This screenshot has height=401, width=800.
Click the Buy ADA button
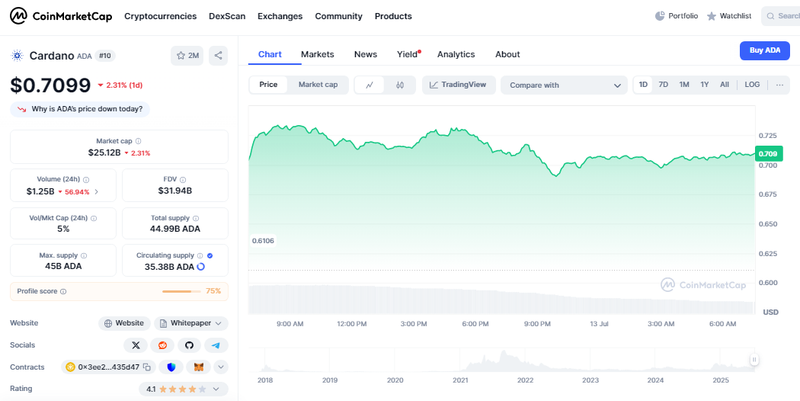764,51
